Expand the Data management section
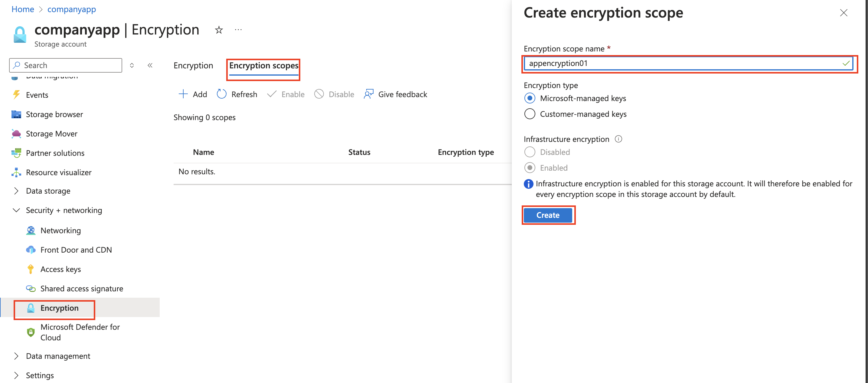 (x=16, y=356)
